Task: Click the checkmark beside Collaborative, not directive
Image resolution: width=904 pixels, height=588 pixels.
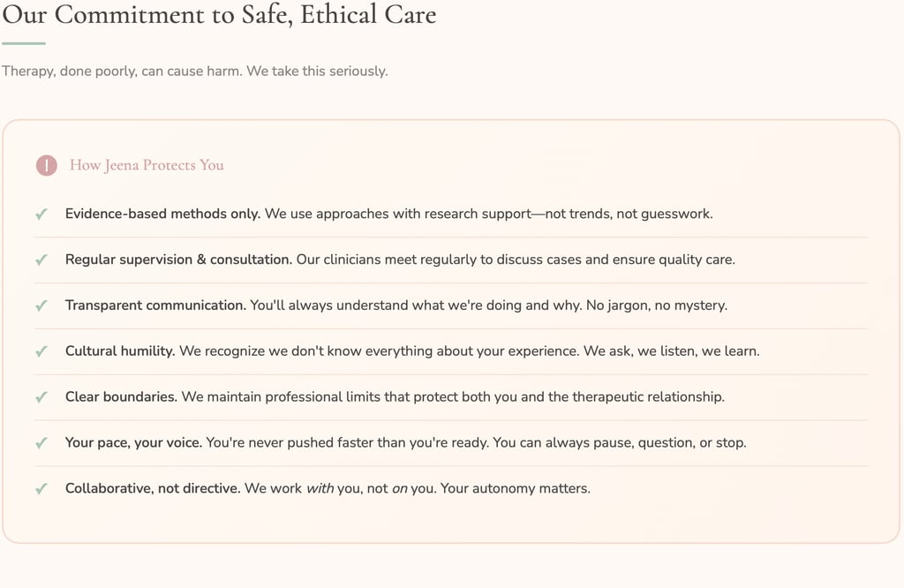Action: (x=41, y=488)
